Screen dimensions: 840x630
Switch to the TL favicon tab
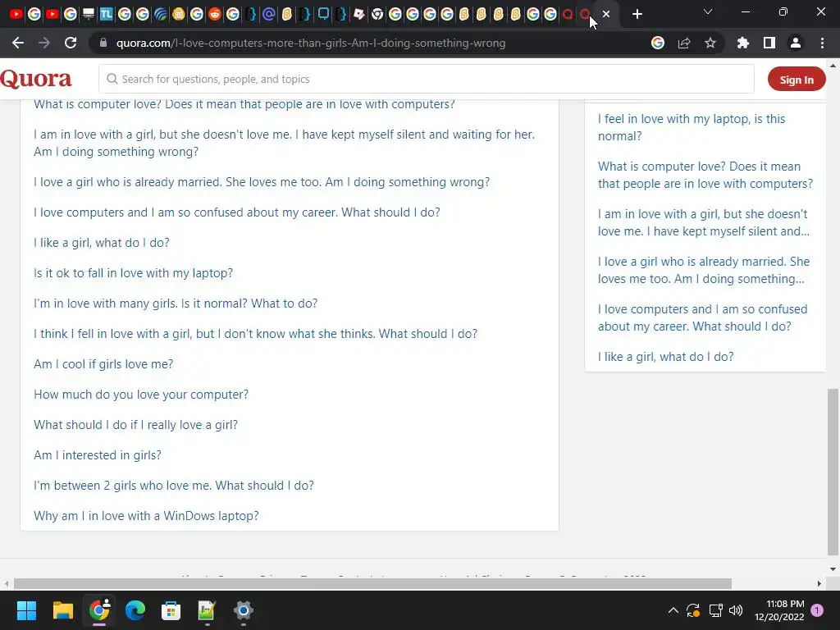click(x=107, y=14)
